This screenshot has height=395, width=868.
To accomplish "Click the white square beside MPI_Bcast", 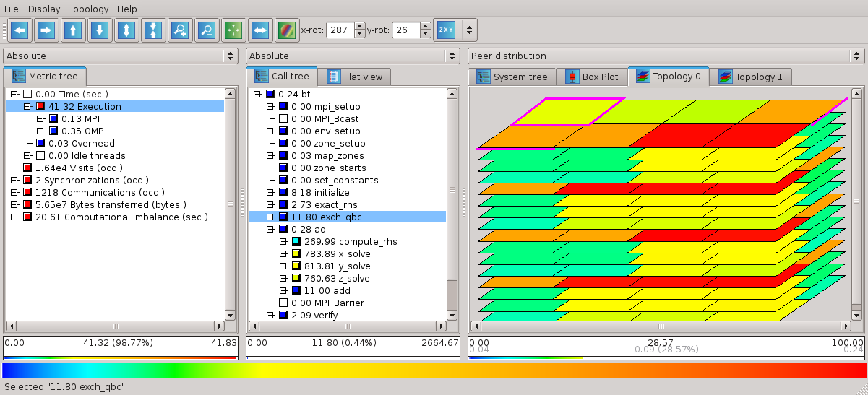I will [x=283, y=118].
